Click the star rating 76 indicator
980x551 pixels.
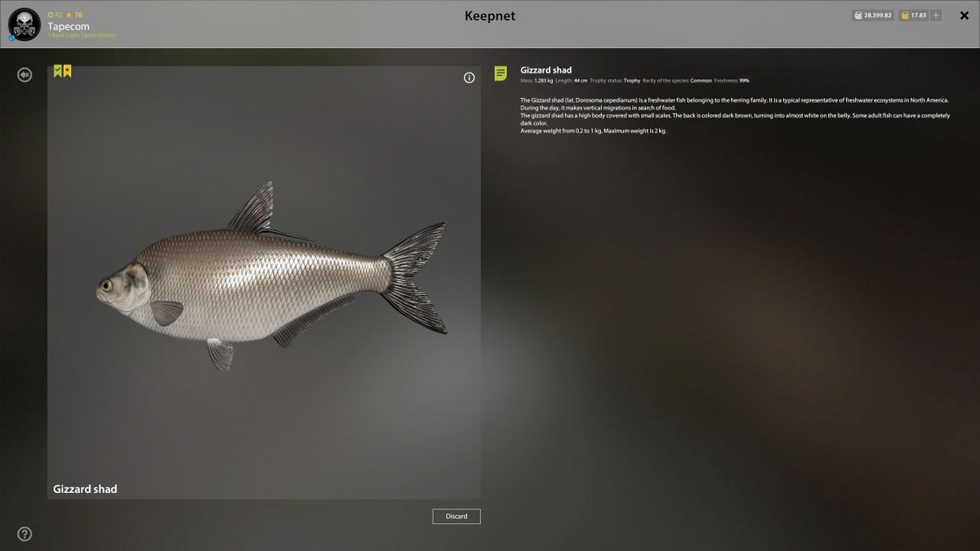coord(74,15)
